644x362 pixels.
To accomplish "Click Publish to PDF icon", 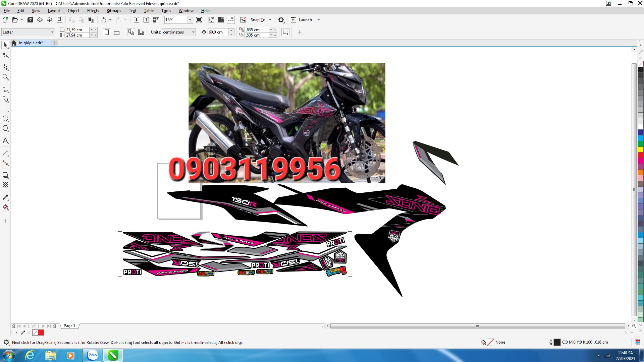I will pyautogui.click(x=156, y=20).
